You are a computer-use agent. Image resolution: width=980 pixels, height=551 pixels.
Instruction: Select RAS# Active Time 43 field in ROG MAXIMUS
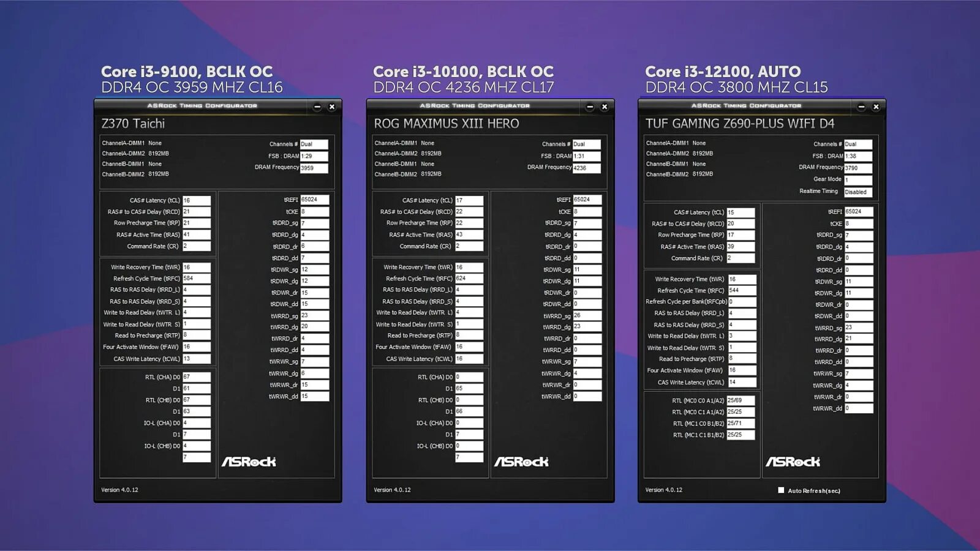(x=469, y=234)
